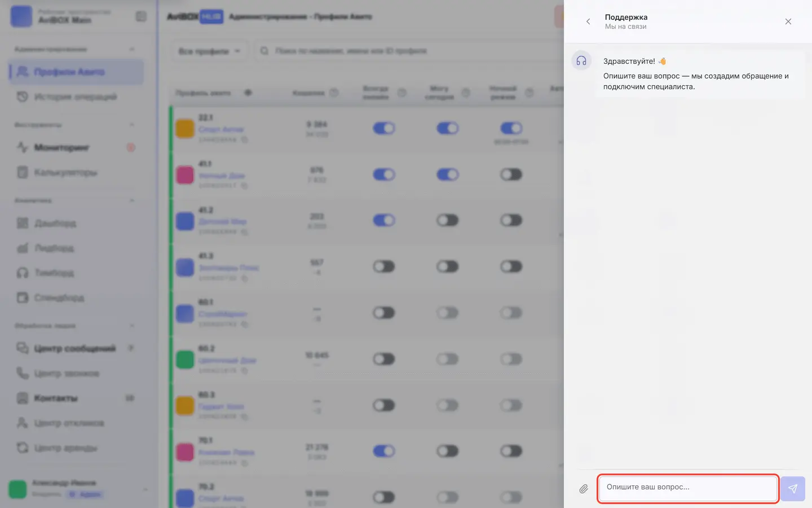Go back using the support panel arrow
This screenshot has width=812, height=508.
pyautogui.click(x=588, y=21)
